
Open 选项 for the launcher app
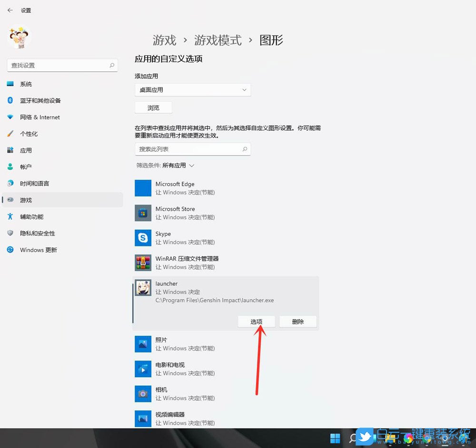(x=256, y=321)
